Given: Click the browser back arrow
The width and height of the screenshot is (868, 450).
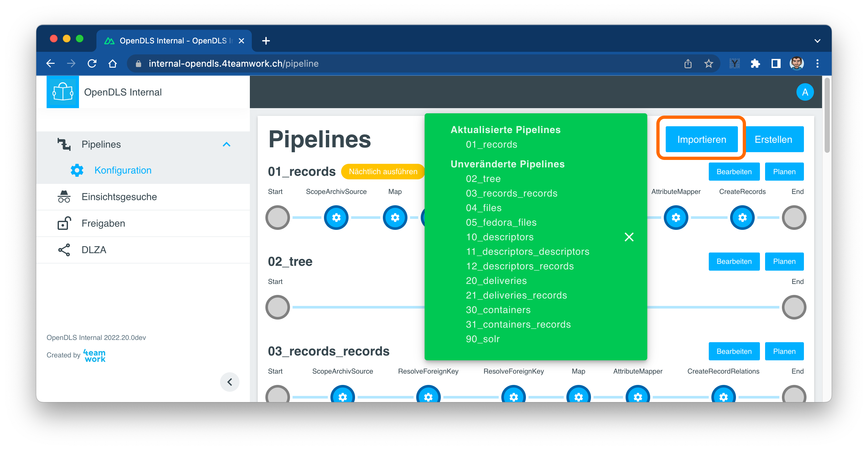Looking at the screenshot, I should (50, 63).
